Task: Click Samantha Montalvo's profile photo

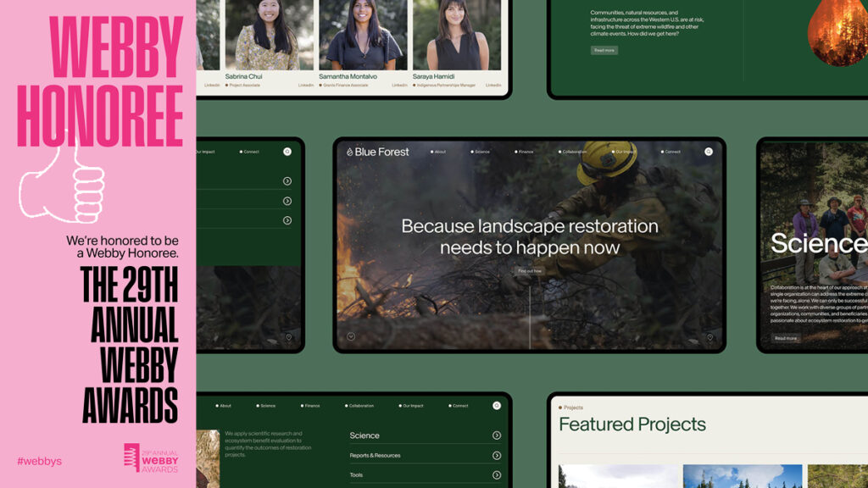Action: click(362, 35)
